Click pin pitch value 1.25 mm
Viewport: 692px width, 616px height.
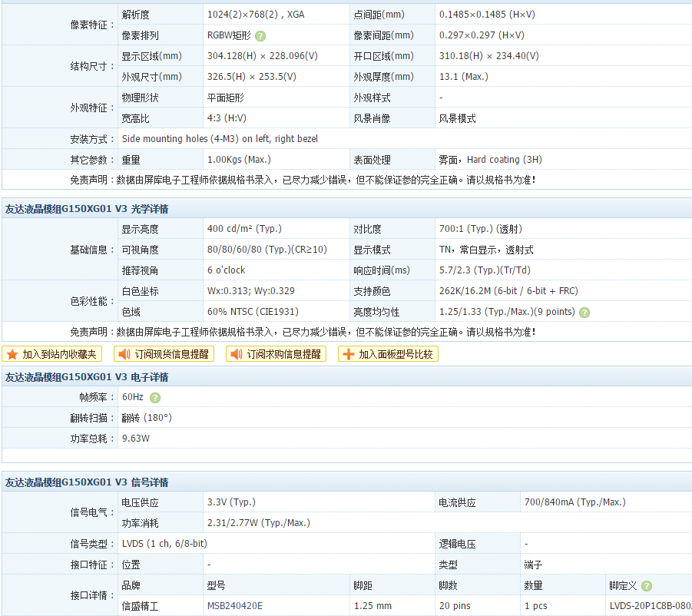[x=373, y=606]
